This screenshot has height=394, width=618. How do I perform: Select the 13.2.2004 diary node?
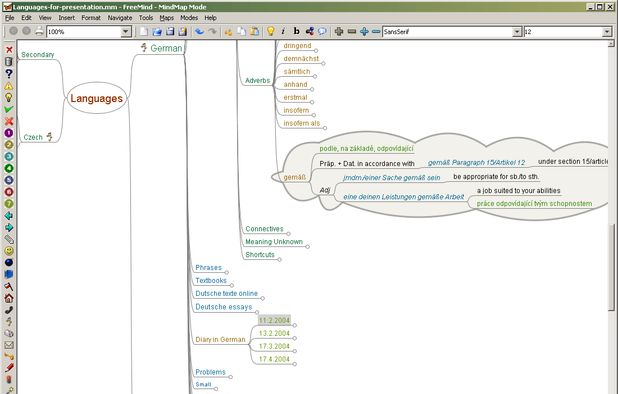pos(274,333)
